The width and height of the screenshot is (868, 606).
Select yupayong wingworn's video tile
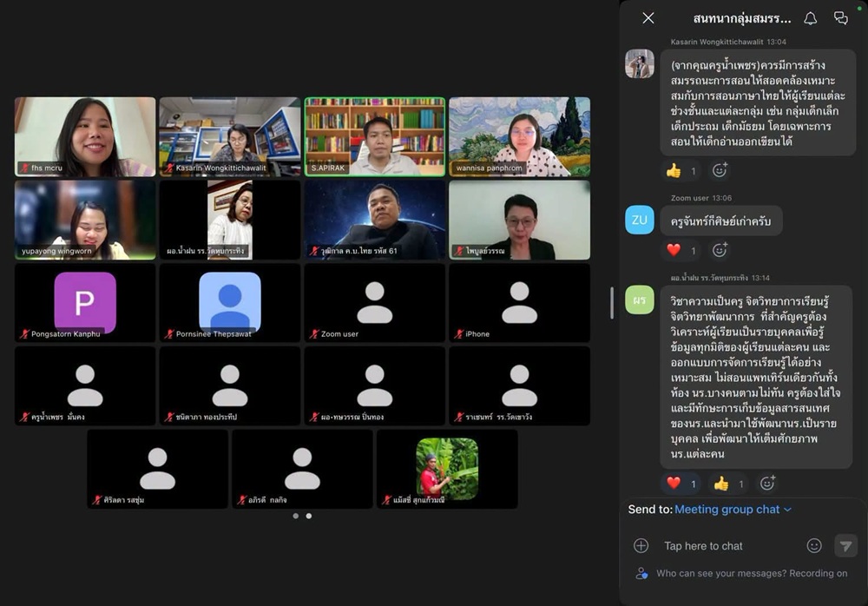point(85,220)
